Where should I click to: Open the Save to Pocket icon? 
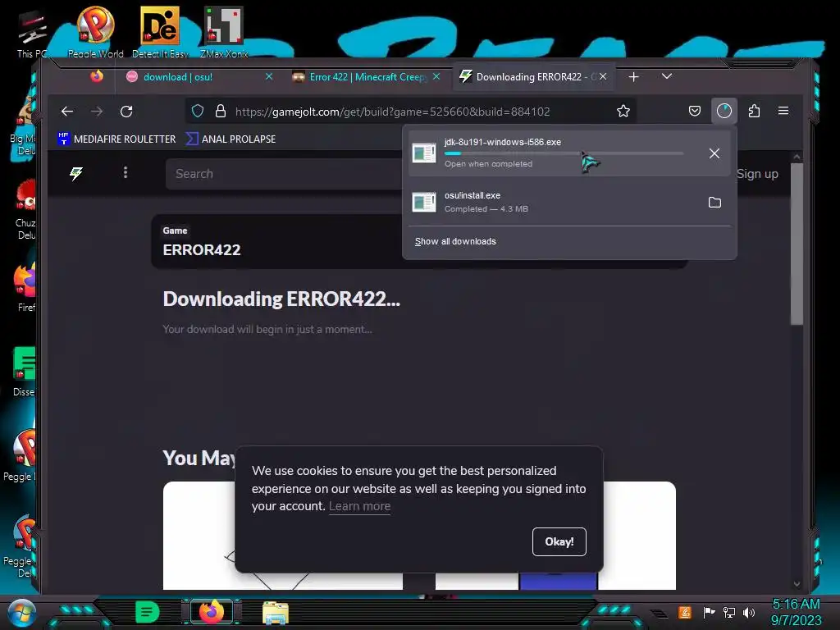[694, 112]
